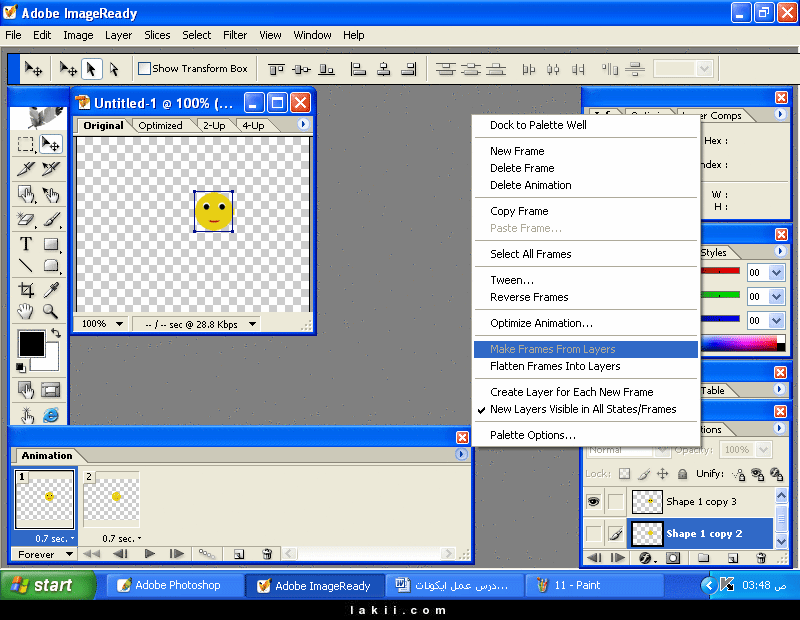Click the black foreground color swatch
This screenshot has width=800, height=620.
click(31, 343)
